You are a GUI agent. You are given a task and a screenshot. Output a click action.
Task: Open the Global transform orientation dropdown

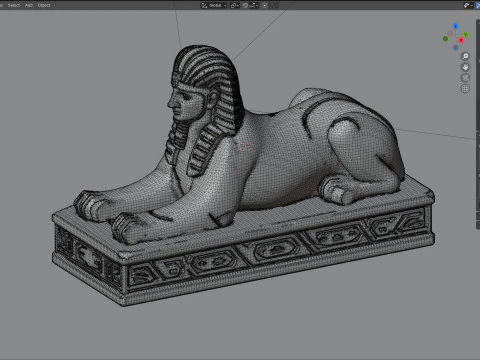pyautogui.click(x=214, y=5)
